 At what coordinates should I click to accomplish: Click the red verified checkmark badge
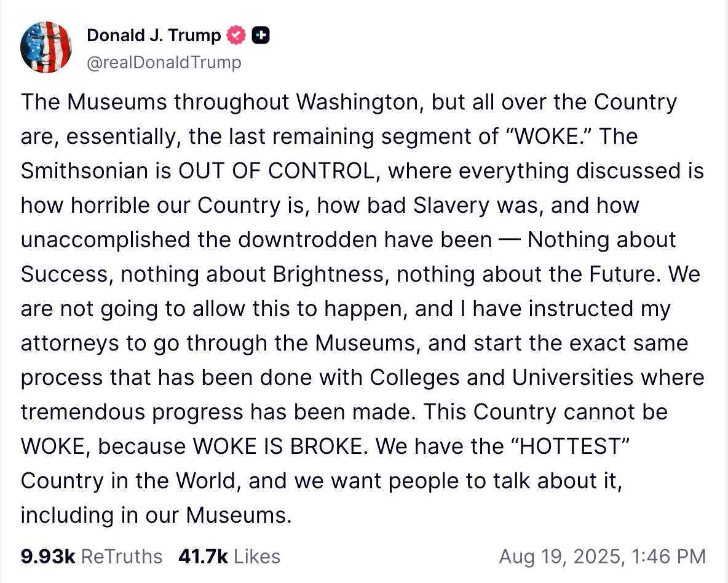236,35
